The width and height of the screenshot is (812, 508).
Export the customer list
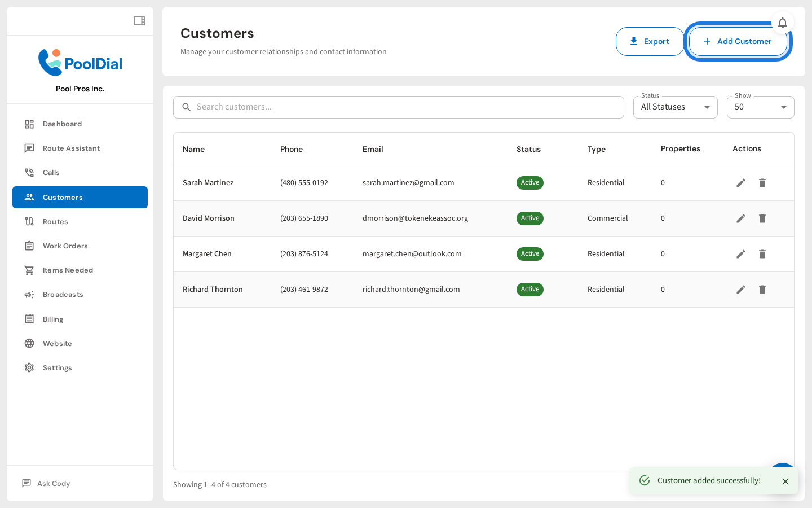[649, 42]
